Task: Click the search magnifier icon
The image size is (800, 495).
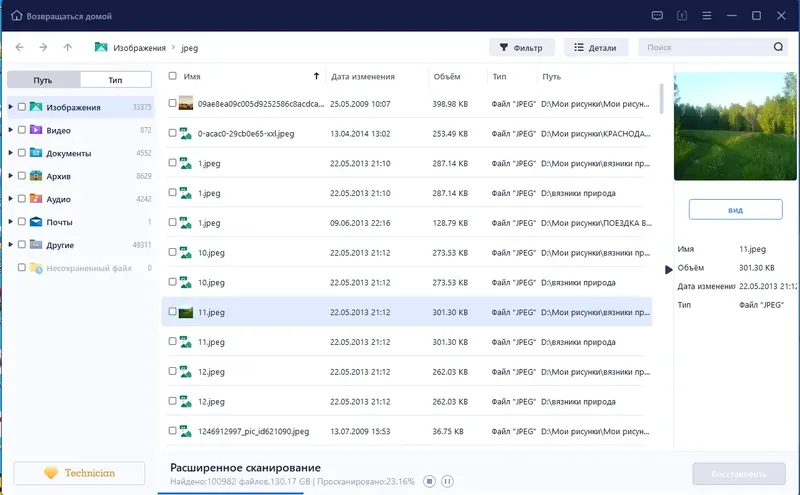Action: (778, 47)
